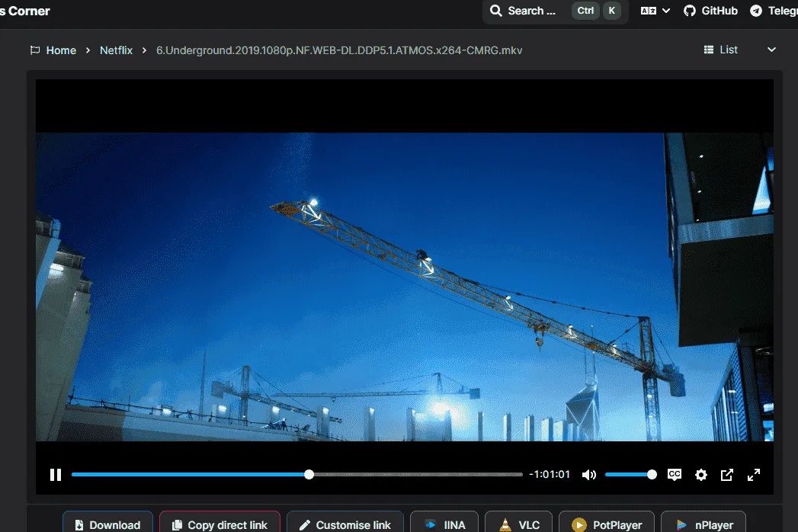Viewport: 798px width, 532px height.
Task: Open video in VLC
Action: coord(518,523)
